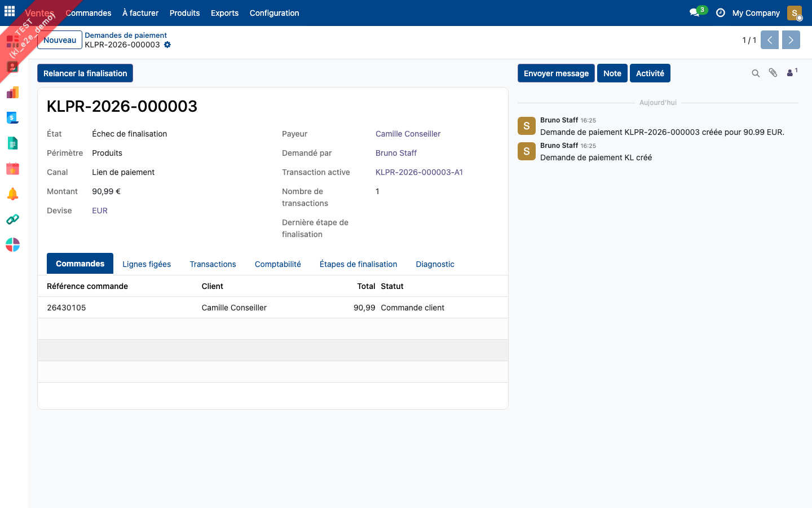Image resolution: width=812 pixels, height=508 pixels.
Task: Open the Produits menu
Action: (x=185, y=13)
